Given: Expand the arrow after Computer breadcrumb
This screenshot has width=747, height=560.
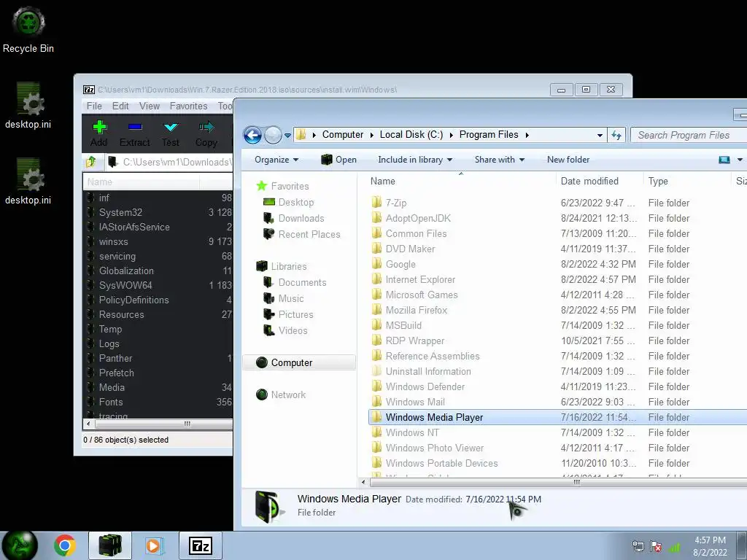Looking at the screenshot, I should point(372,135).
